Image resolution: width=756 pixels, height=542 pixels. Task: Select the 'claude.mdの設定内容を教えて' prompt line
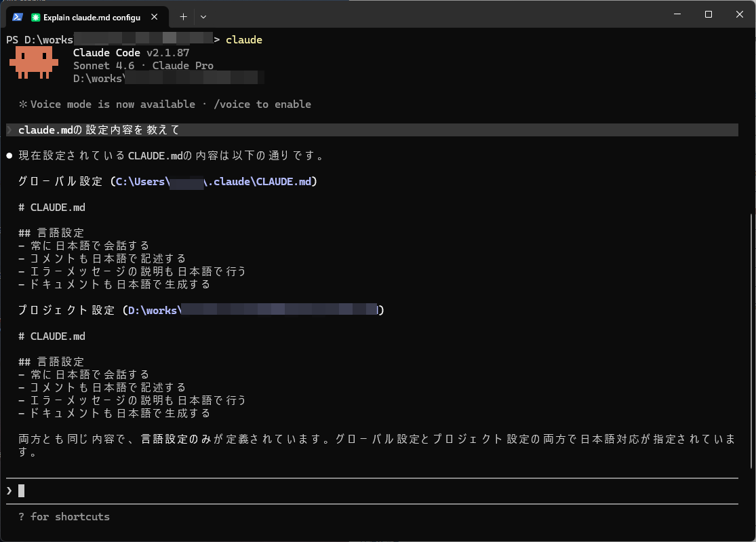99,130
